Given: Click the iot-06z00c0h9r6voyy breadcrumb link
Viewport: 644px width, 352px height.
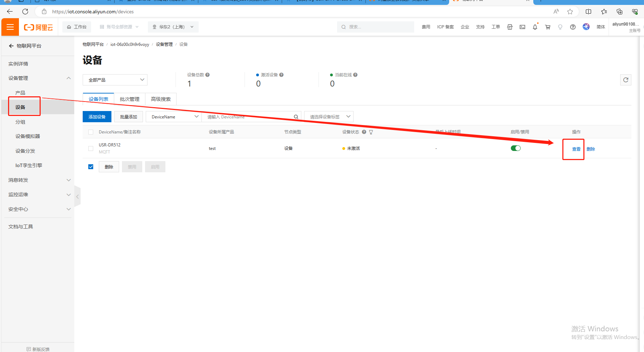Looking at the screenshot, I should pyautogui.click(x=130, y=44).
